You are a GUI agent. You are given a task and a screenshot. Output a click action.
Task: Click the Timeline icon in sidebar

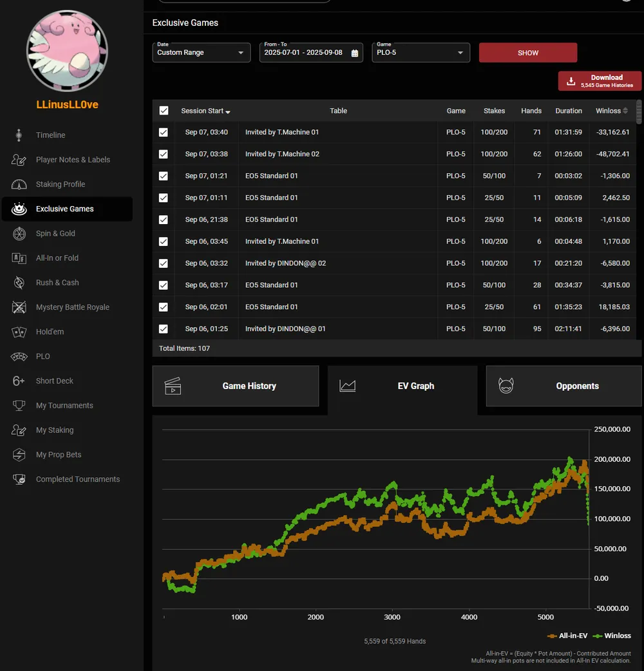coord(19,135)
